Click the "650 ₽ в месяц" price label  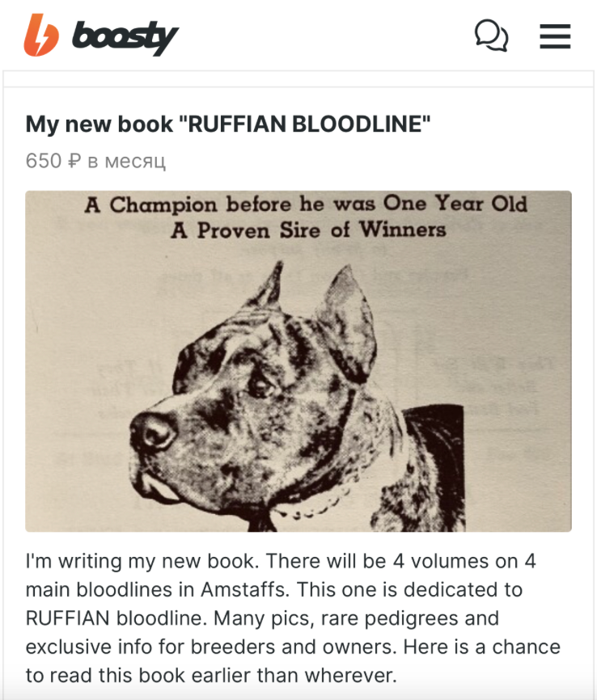point(95,161)
